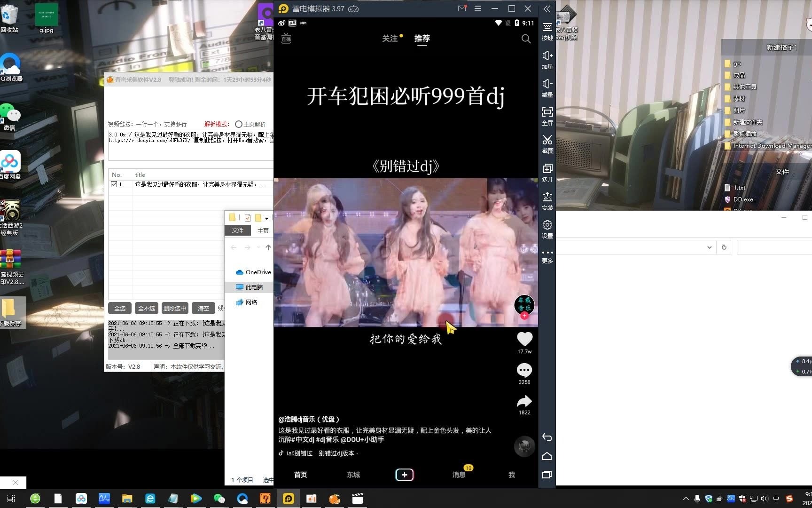Image resolution: width=812 pixels, height=508 pixels.
Task: Open the 素材 folder in the desktop fence
Action: (735, 99)
